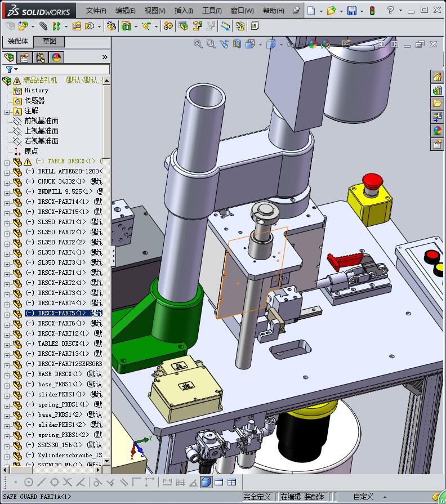
Task: Open the dropdown arrow next to Save icon
Action: tap(362, 11)
